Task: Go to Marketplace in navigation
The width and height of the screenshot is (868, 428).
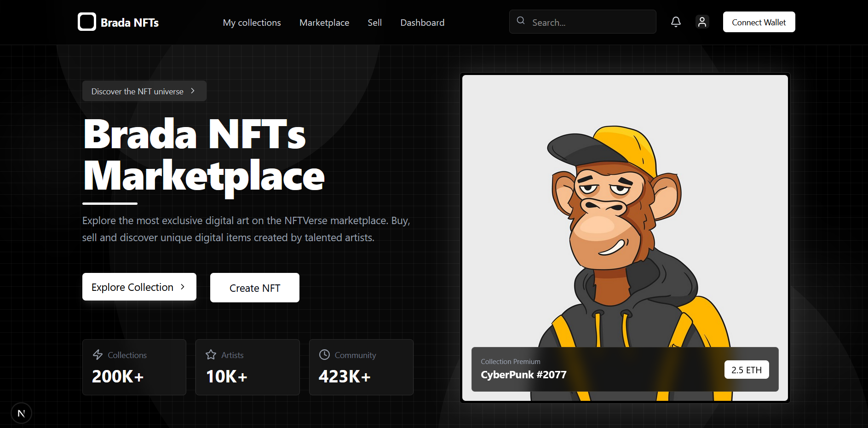Action: (324, 23)
